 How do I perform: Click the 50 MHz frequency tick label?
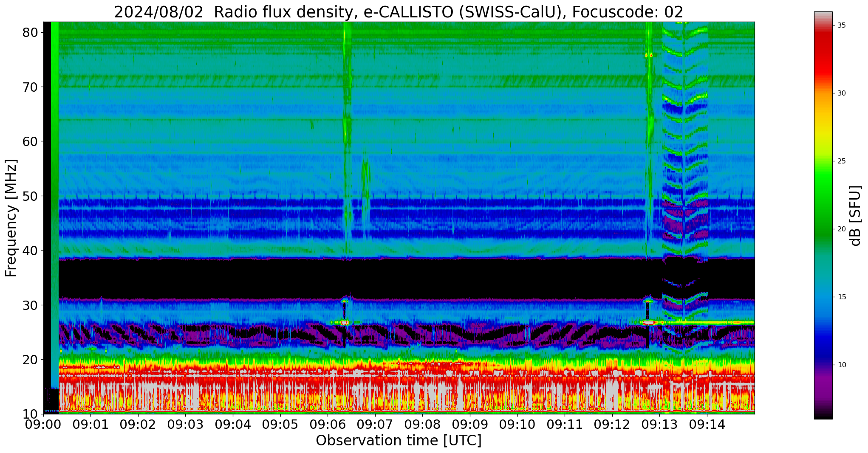click(30, 196)
